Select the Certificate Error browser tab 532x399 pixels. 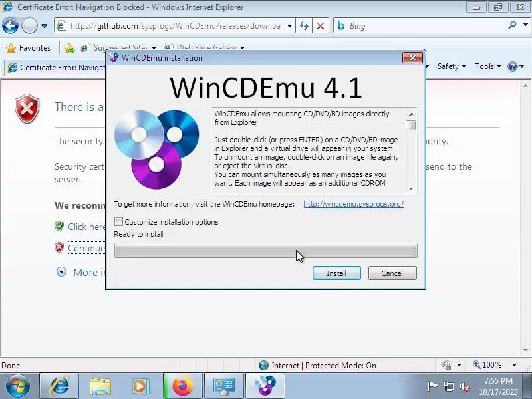56,68
